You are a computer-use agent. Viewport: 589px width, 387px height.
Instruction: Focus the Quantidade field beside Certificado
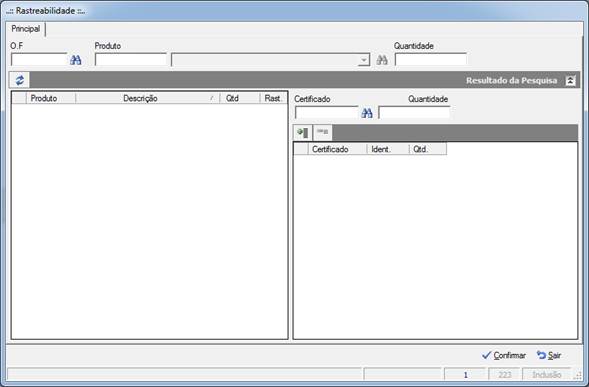[414, 113]
